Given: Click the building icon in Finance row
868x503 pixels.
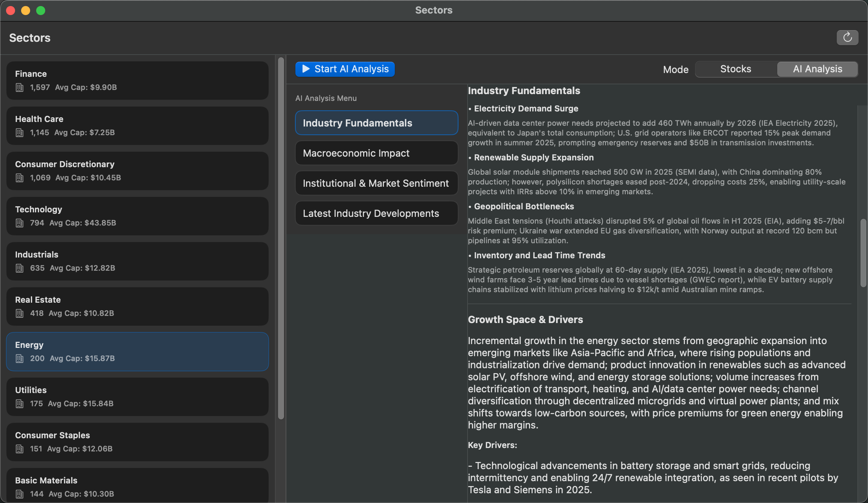Looking at the screenshot, I should coord(20,88).
